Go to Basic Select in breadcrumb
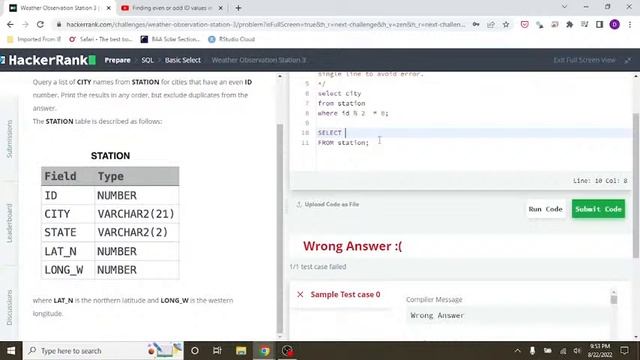The image size is (640, 360). 183,60
